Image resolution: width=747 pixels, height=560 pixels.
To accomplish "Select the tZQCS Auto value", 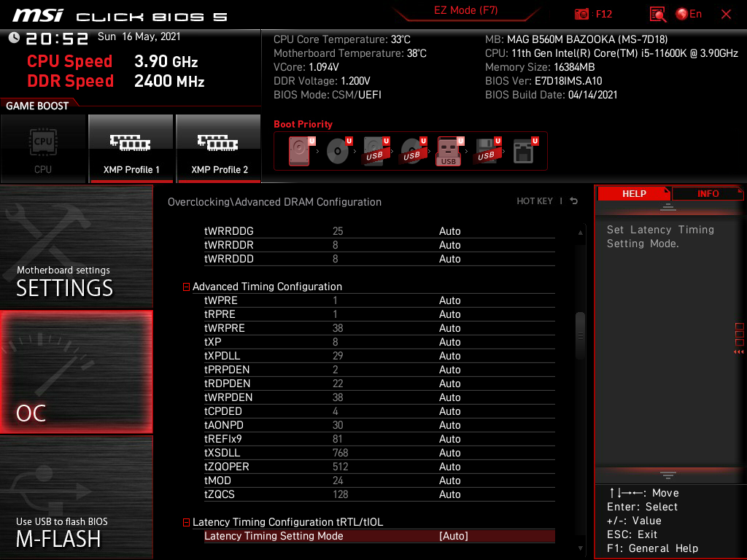I will pos(449,495).
